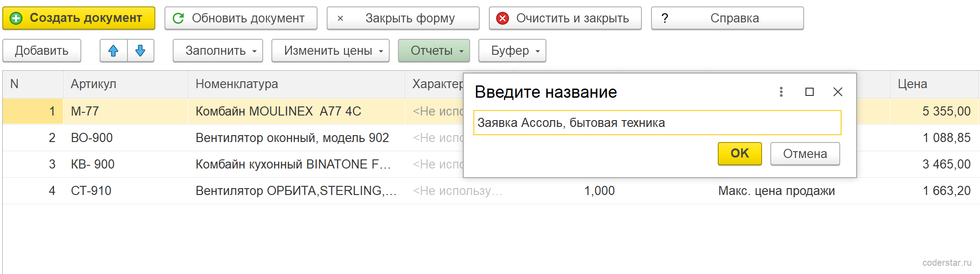980x274 pixels.
Task: Open 'Справка' help button
Action: (727, 18)
